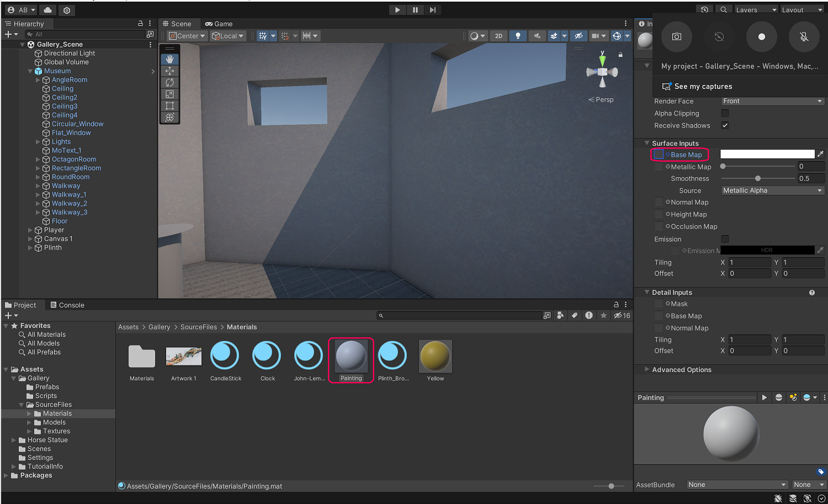Image resolution: width=828 pixels, height=504 pixels.
Task: Enable the Alpha Clipping checkbox
Action: [x=725, y=113]
